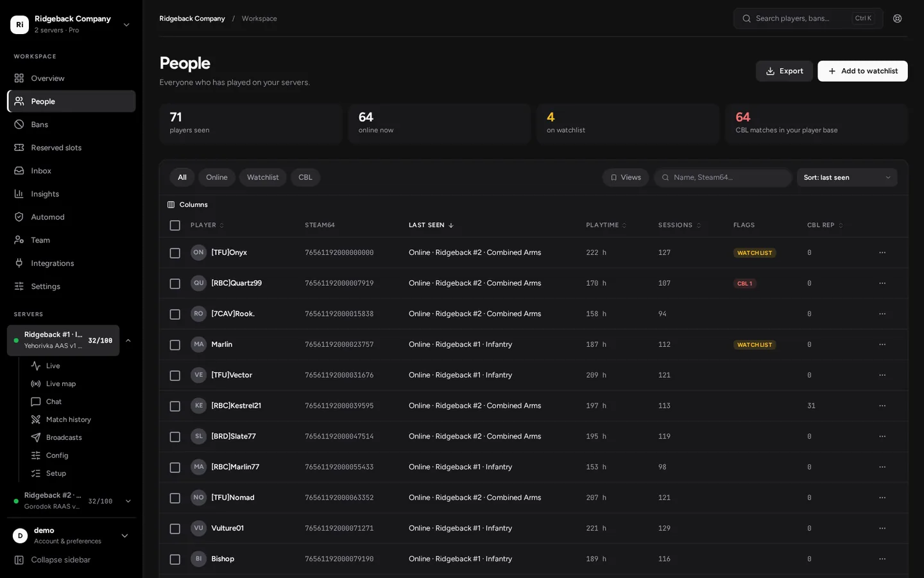Expand the demo account menu

pos(71,536)
